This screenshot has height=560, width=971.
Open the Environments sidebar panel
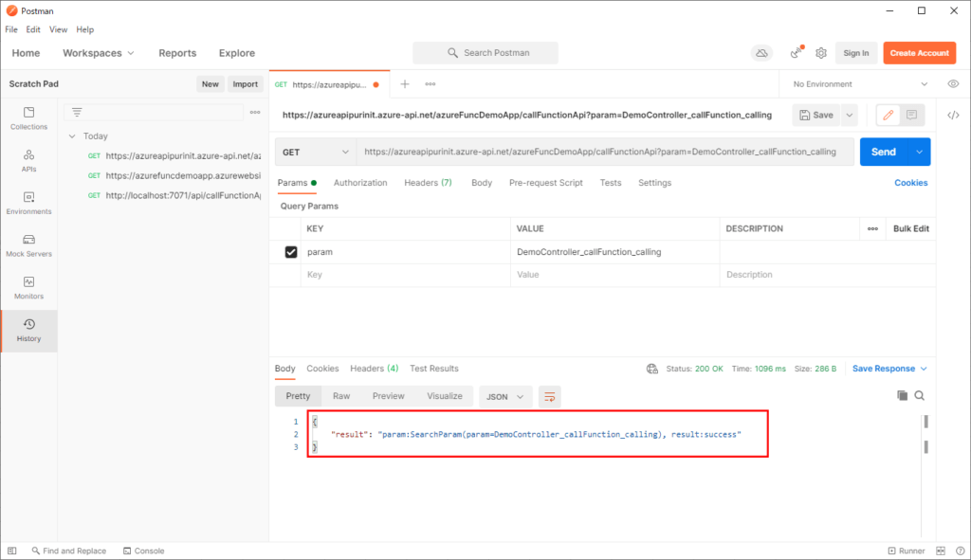28,202
